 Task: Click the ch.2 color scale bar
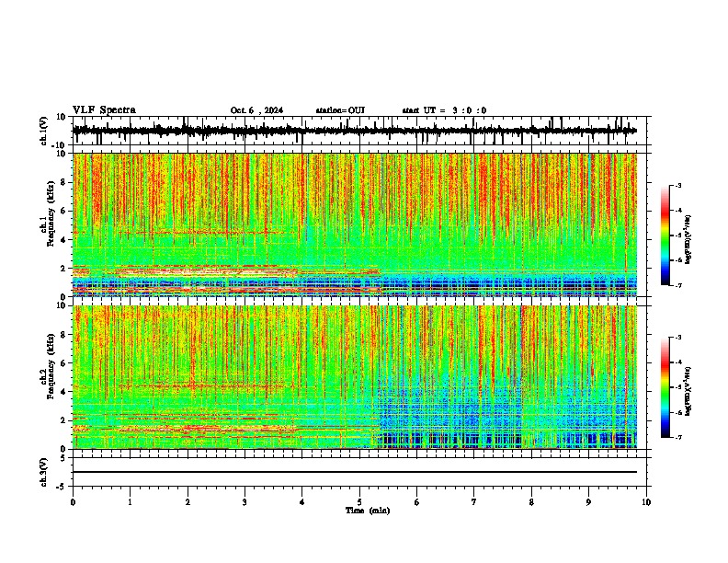click(x=665, y=387)
